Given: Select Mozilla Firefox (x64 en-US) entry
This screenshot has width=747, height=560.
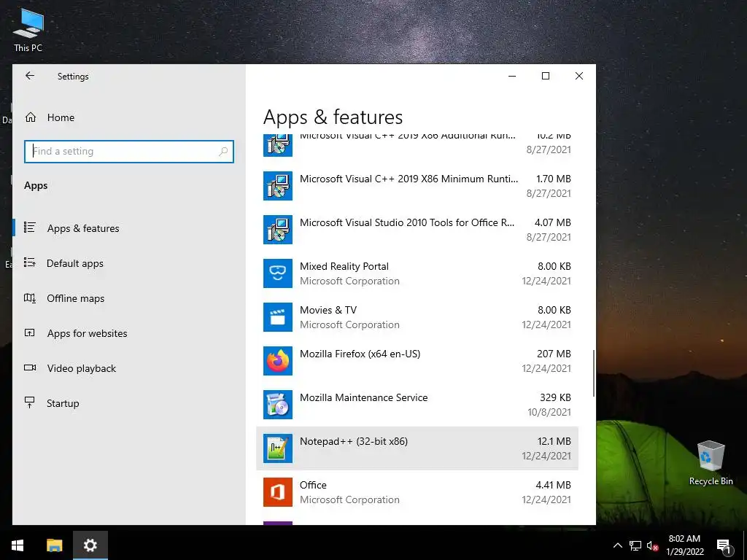Looking at the screenshot, I should 417,361.
